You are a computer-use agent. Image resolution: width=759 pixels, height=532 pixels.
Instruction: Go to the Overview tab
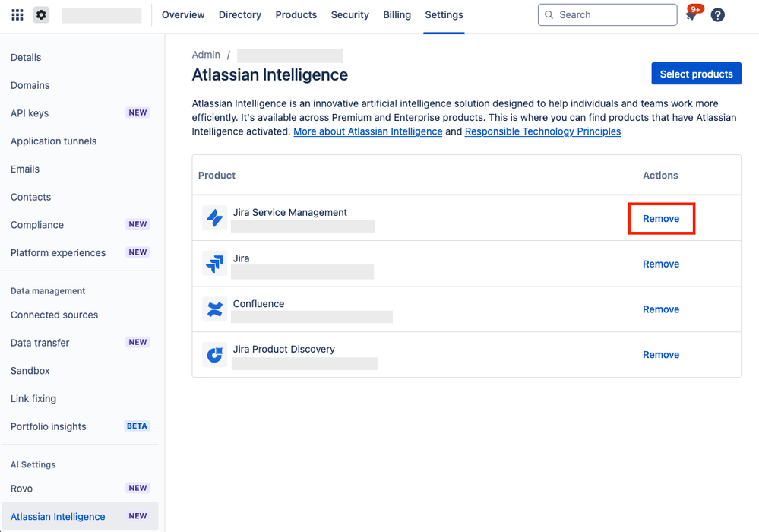tap(183, 15)
